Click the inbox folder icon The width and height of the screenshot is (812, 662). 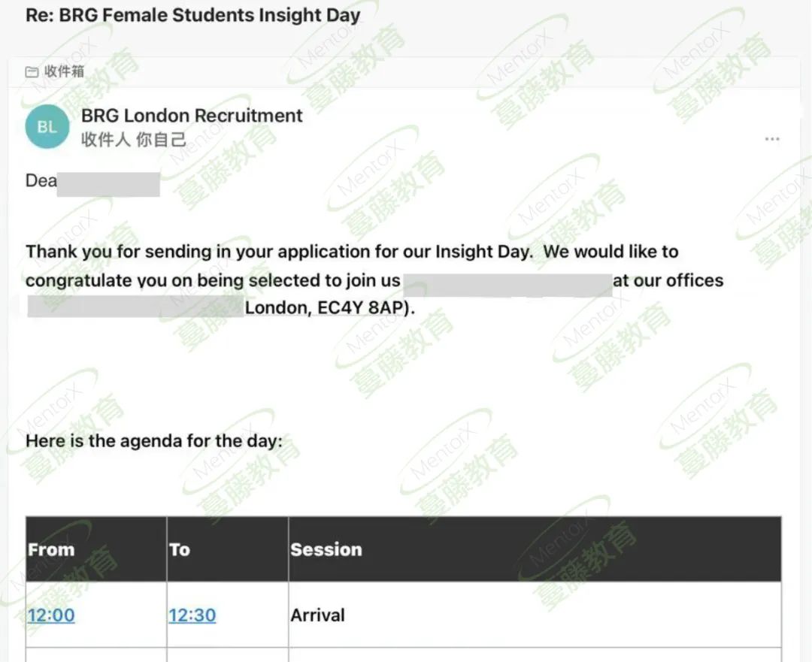pos(32,72)
